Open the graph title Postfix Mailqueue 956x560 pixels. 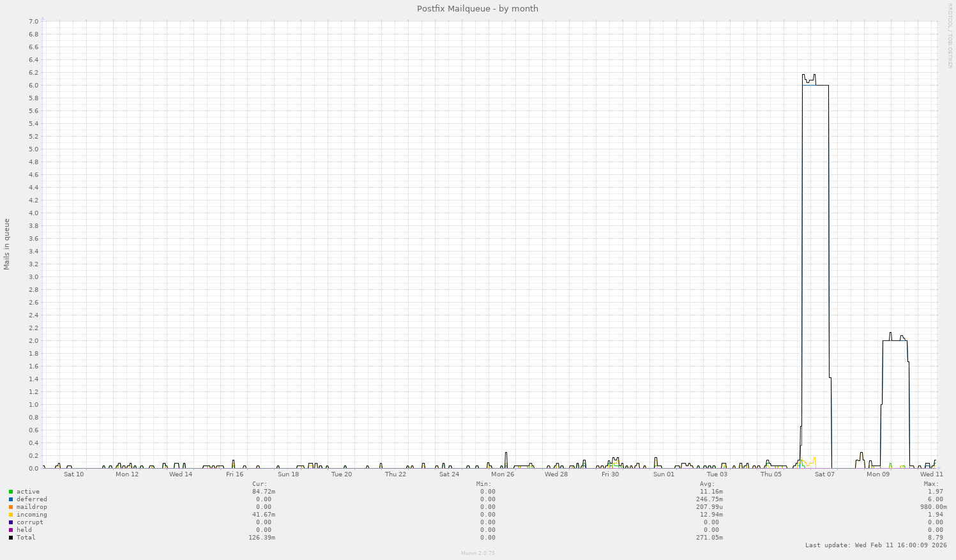(x=477, y=8)
